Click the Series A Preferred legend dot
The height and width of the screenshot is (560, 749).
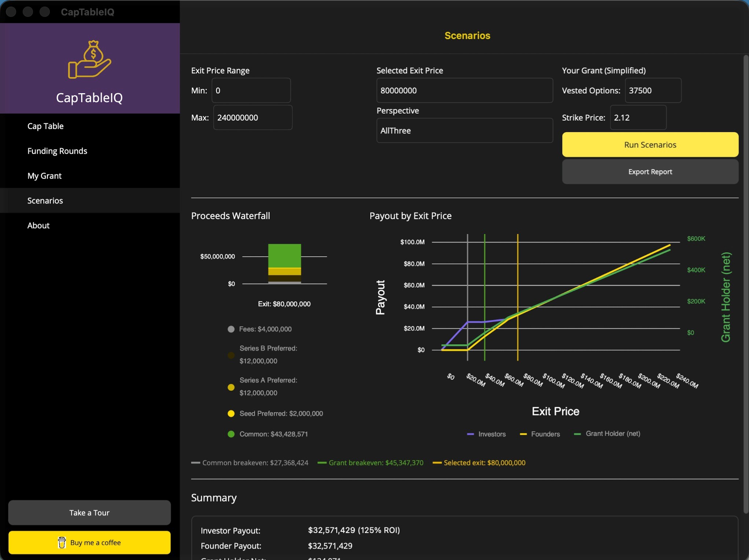pyautogui.click(x=231, y=387)
